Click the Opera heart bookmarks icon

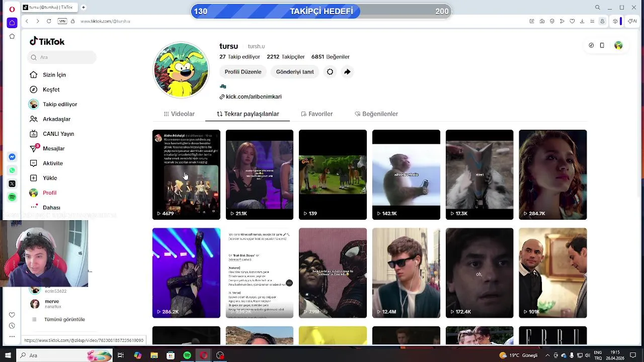[x=572, y=21]
